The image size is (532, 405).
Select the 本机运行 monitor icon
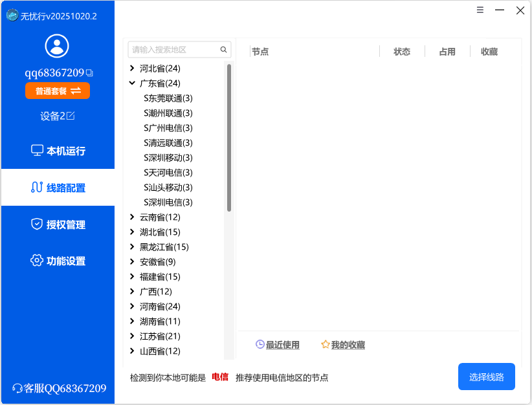[x=37, y=151]
